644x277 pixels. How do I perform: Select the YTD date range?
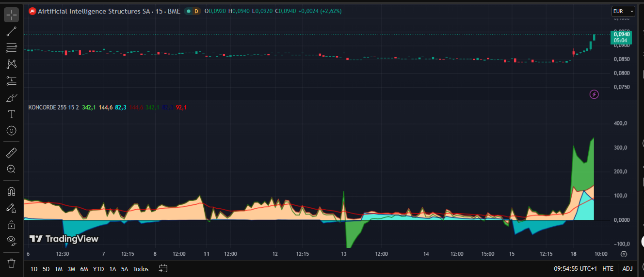[98, 269]
